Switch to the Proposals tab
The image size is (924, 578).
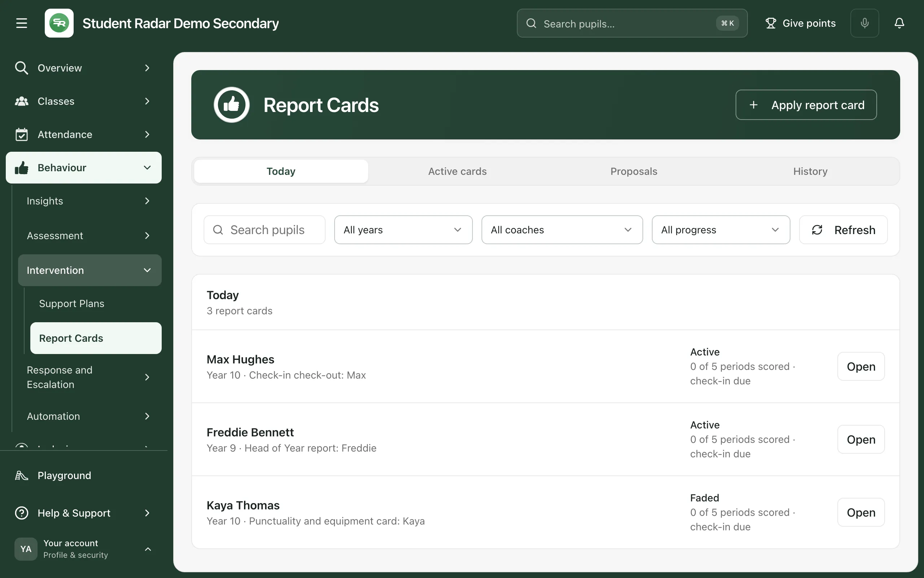coord(634,171)
